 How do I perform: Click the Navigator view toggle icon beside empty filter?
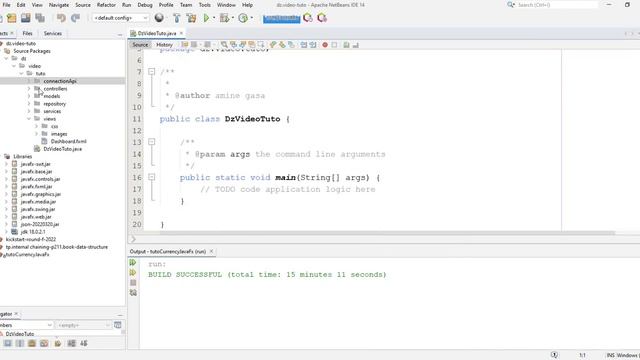coord(118,325)
